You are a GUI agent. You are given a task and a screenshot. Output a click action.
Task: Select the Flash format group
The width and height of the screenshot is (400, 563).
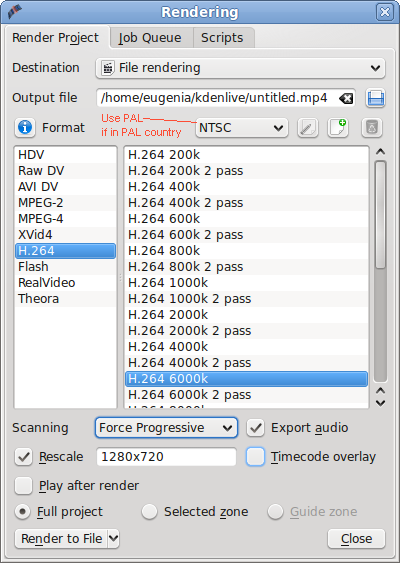66,266
